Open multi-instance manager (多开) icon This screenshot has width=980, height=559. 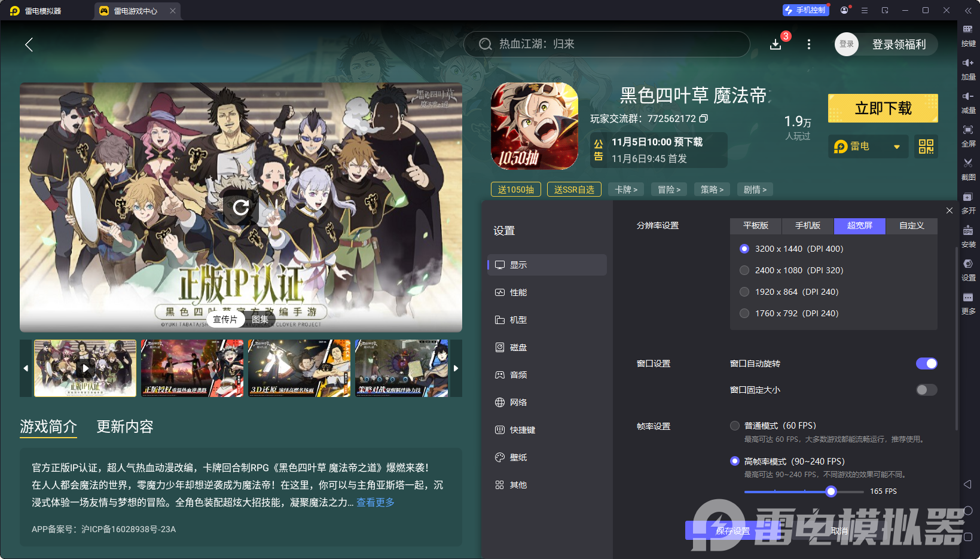969,203
